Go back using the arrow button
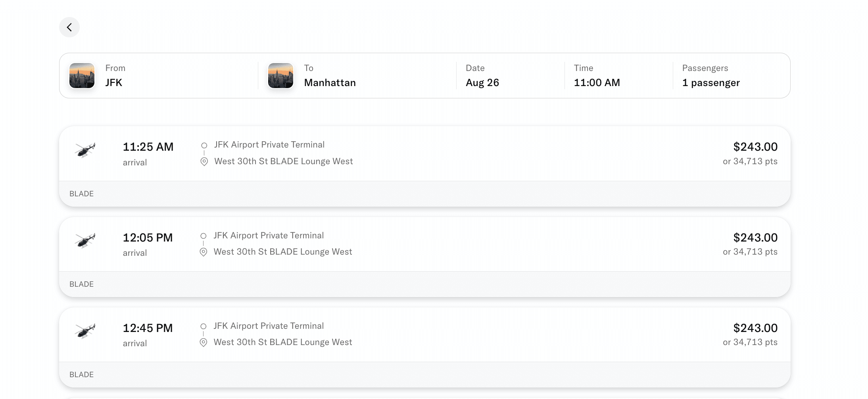The height and width of the screenshot is (399, 868). tap(69, 27)
